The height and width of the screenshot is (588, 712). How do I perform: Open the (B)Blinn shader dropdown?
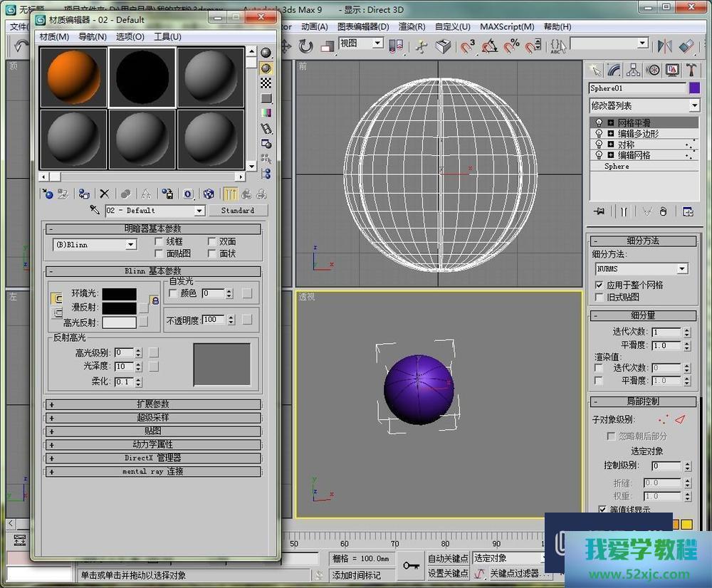pyautogui.click(x=130, y=245)
